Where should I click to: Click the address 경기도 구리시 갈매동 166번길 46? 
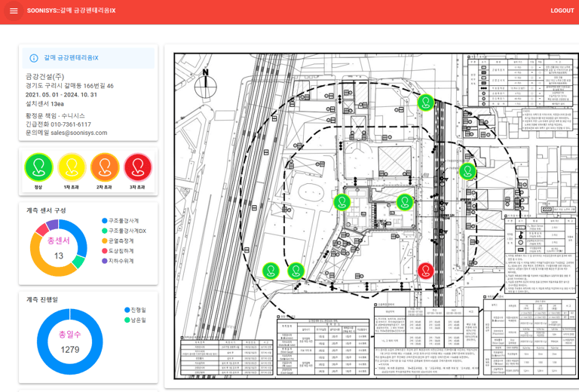[x=69, y=86]
